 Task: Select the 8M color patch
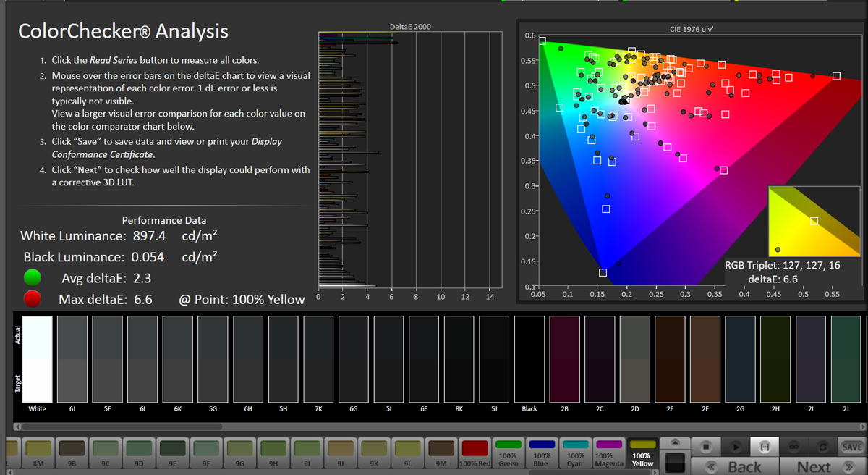click(x=38, y=453)
